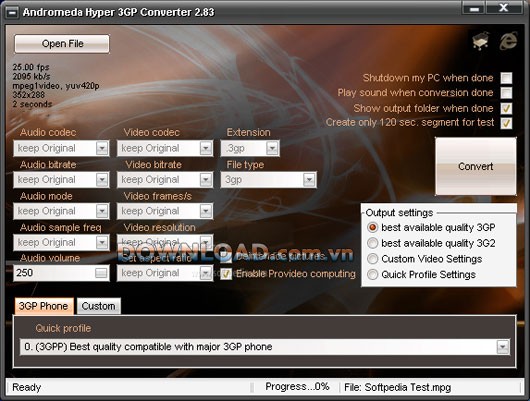The image size is (530, 401).
Task: Click the 352x288 resolution info line
Action: pos(29,95)
